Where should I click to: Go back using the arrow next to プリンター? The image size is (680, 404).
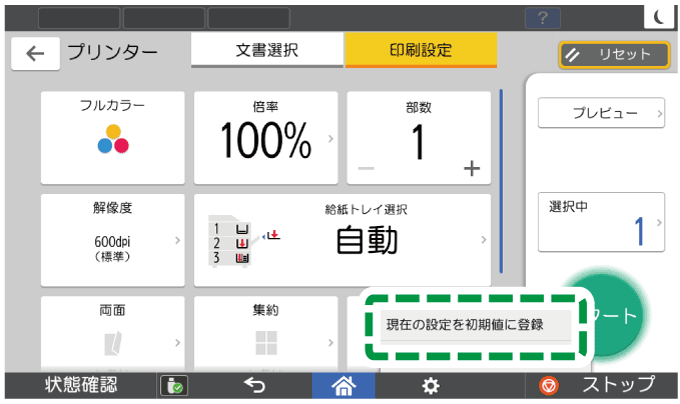coord(35,53)
